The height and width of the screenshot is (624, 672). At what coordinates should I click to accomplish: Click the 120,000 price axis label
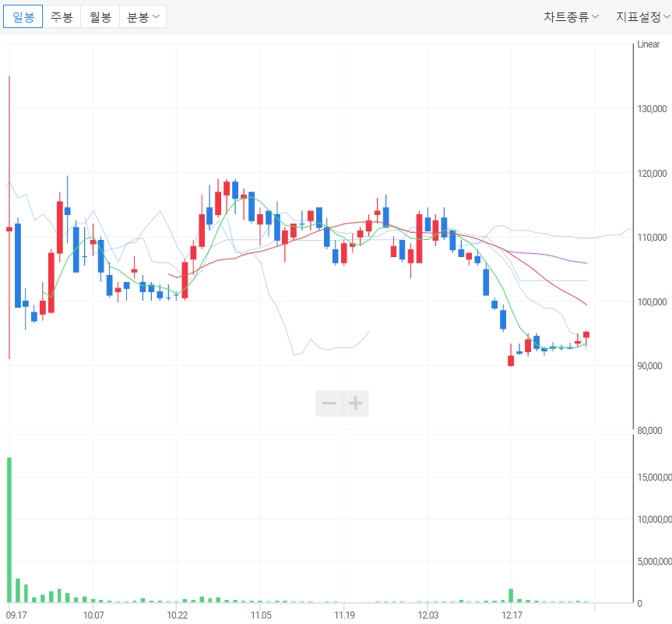[652, 173]
